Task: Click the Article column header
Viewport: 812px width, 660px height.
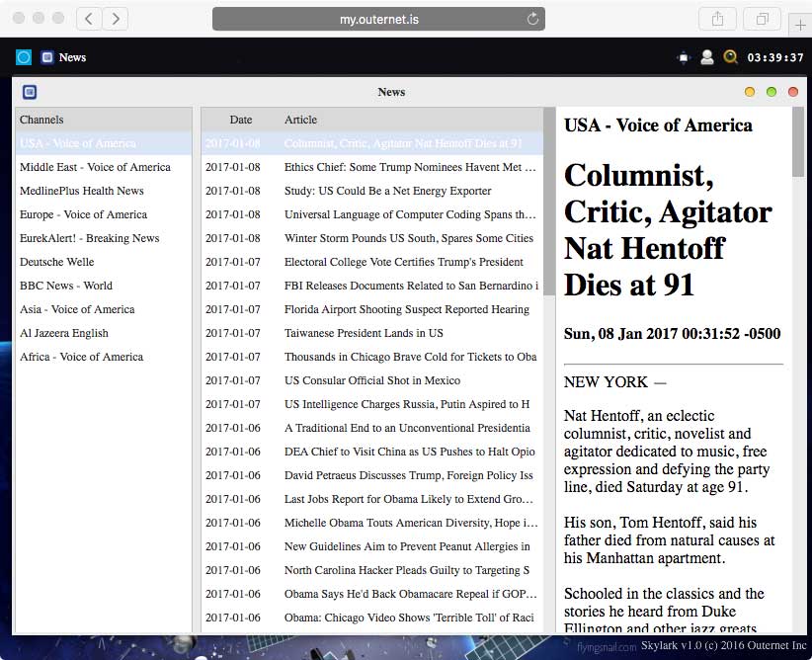Action: pos(300,120)
